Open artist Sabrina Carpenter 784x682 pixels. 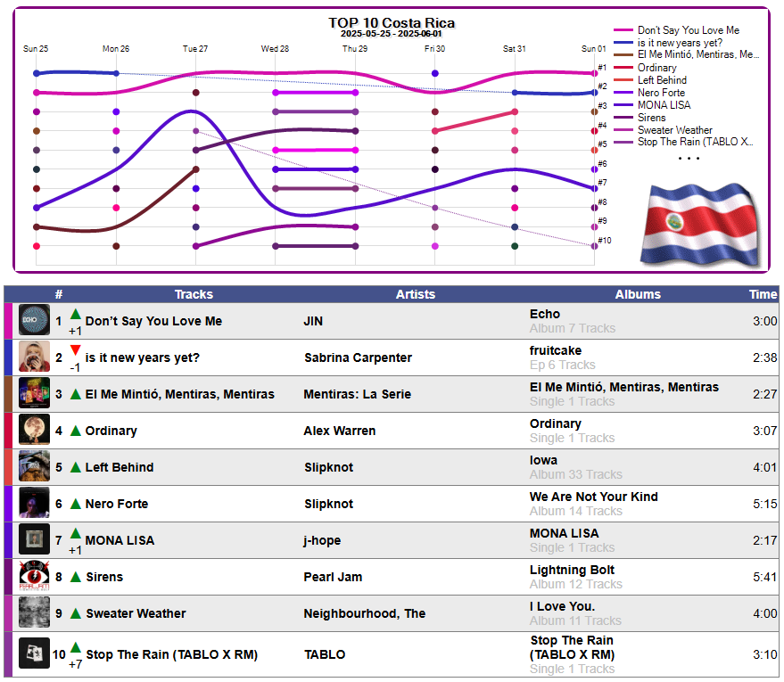358,357
